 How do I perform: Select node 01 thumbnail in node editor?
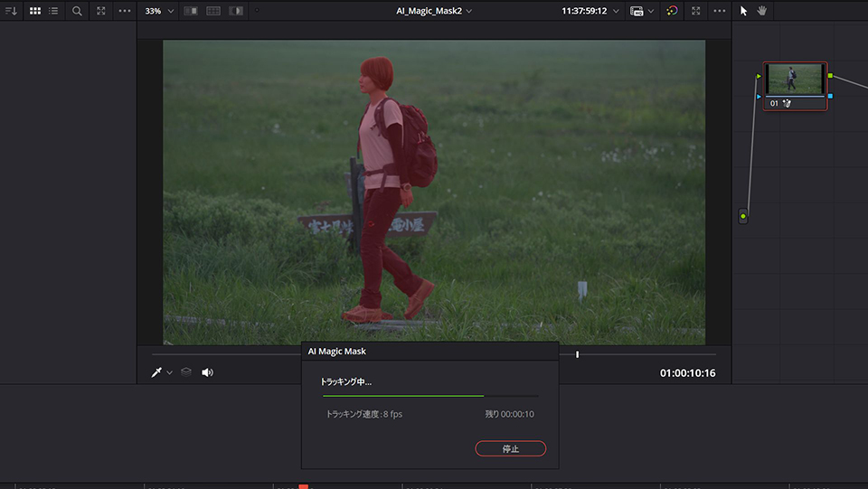pyautogui.click(x=795, y=80)
